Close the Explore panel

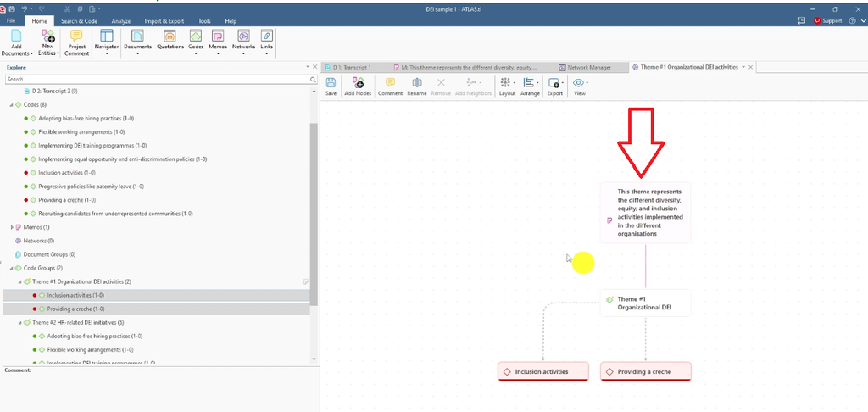tap(315, 67)
